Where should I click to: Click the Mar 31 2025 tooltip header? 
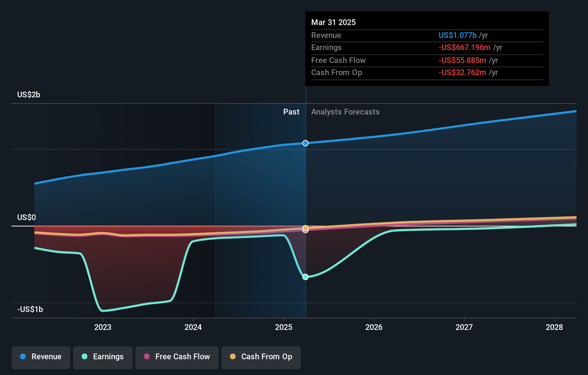333,22
